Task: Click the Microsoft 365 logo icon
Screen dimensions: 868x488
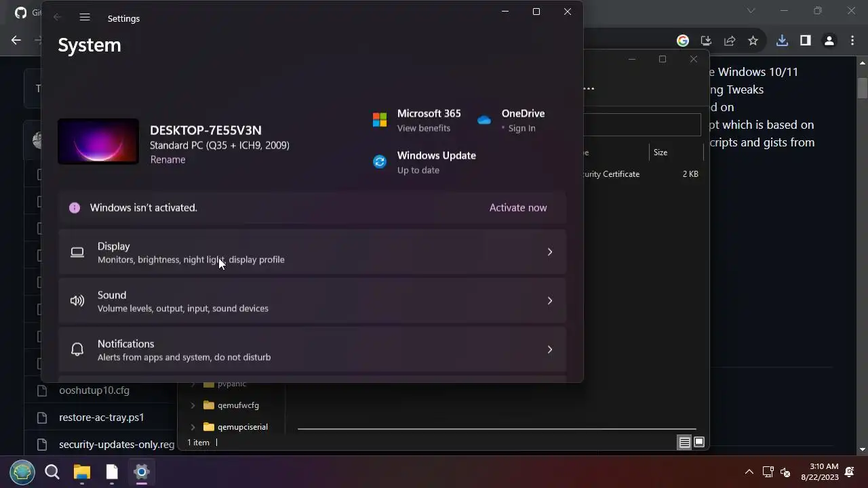Action: pos(380,120)
